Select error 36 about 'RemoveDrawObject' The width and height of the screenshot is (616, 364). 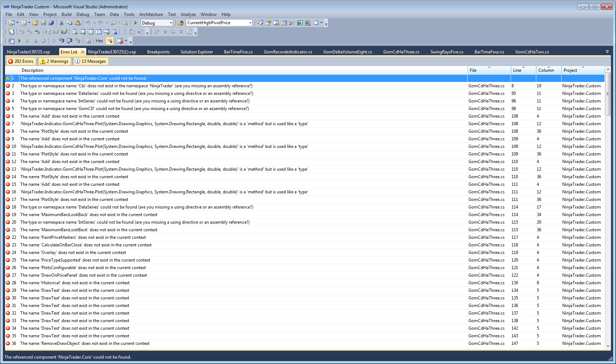[305, 343]
